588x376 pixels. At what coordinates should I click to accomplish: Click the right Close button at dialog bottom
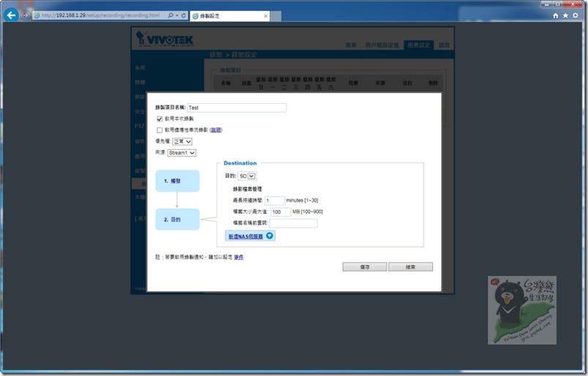pyautogui.click(x=410, y=267)
